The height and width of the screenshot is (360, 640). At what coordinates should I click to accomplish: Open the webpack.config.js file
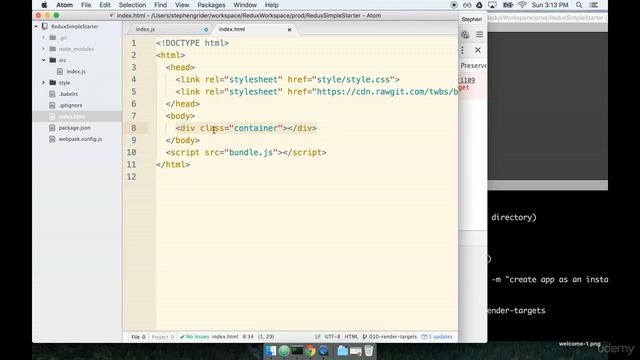[x=80, y=139]
